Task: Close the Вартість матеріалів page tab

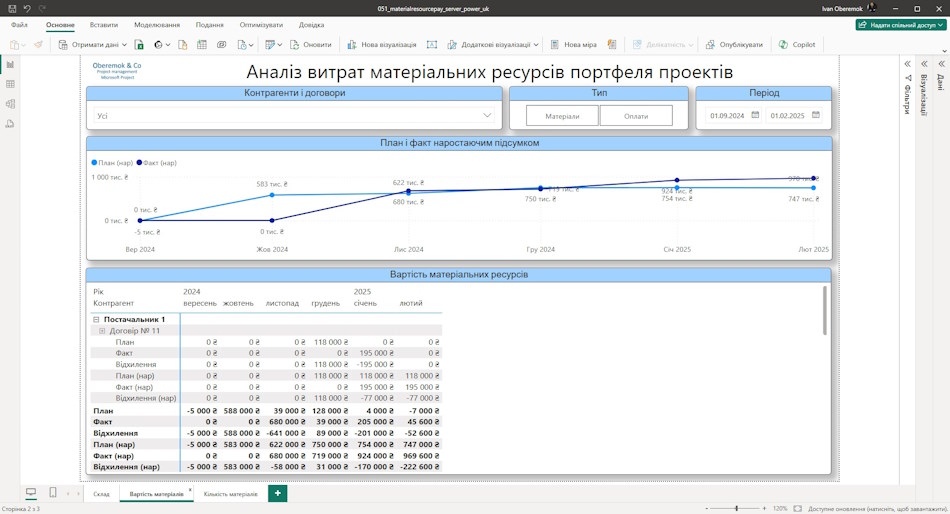Action: (190, 490)
